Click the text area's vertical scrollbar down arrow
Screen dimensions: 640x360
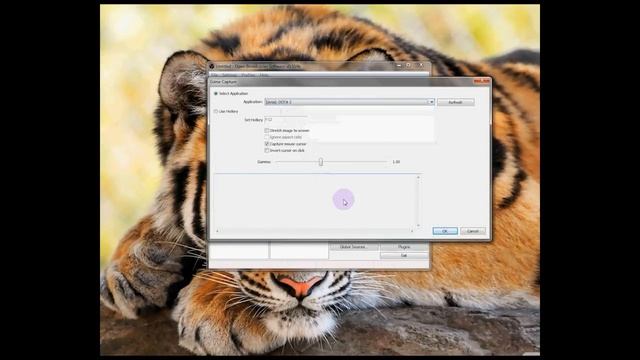click(x=418, y=225)
